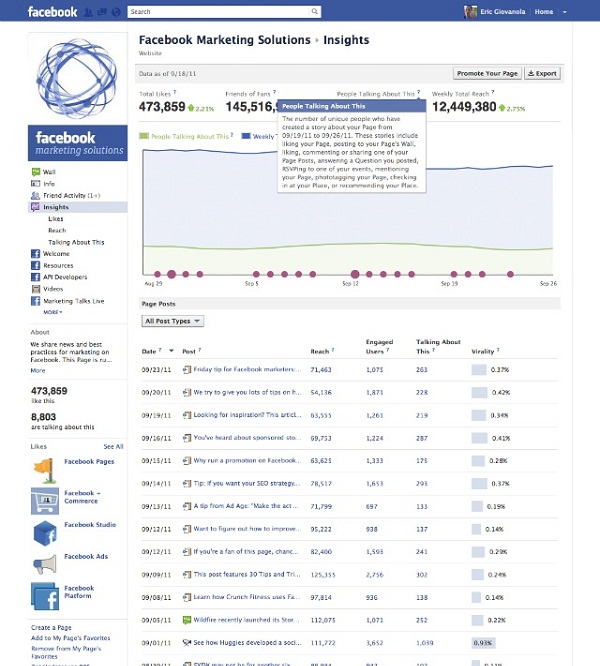The height and width of the screenshot is (666, 600).
Task: Click the Talking About This value 293
Action: [422, 483]
